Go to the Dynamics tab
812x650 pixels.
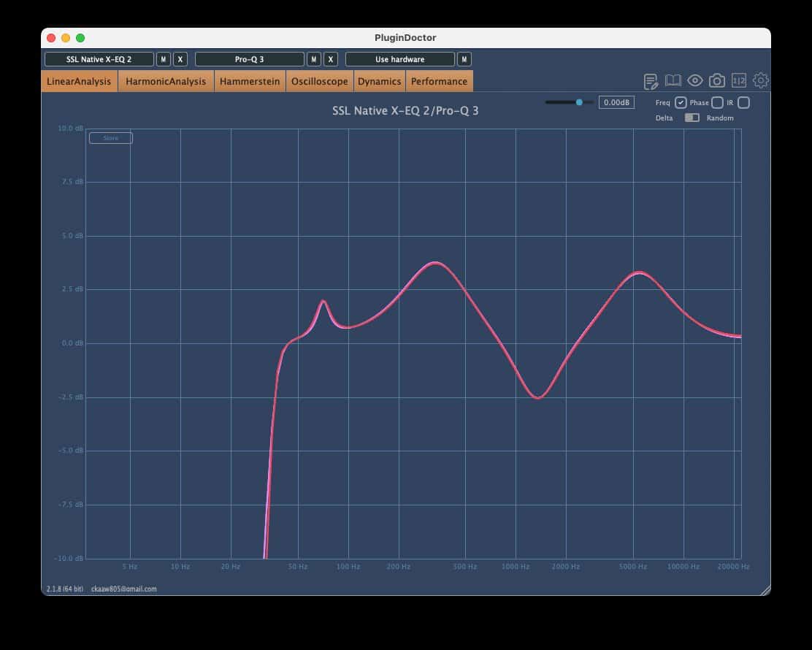point(380,81)
